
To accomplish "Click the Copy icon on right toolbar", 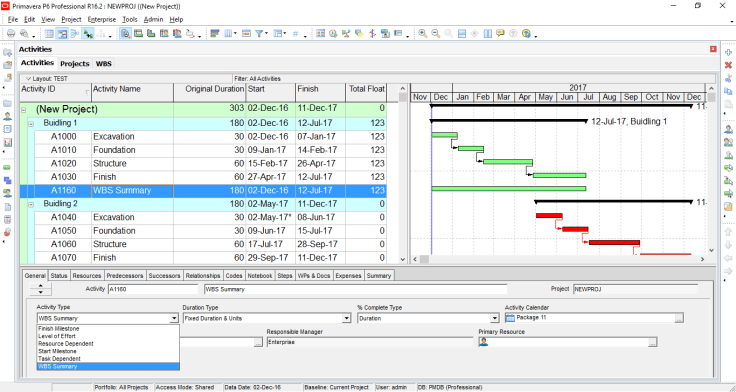I will (x=728, y=91).
